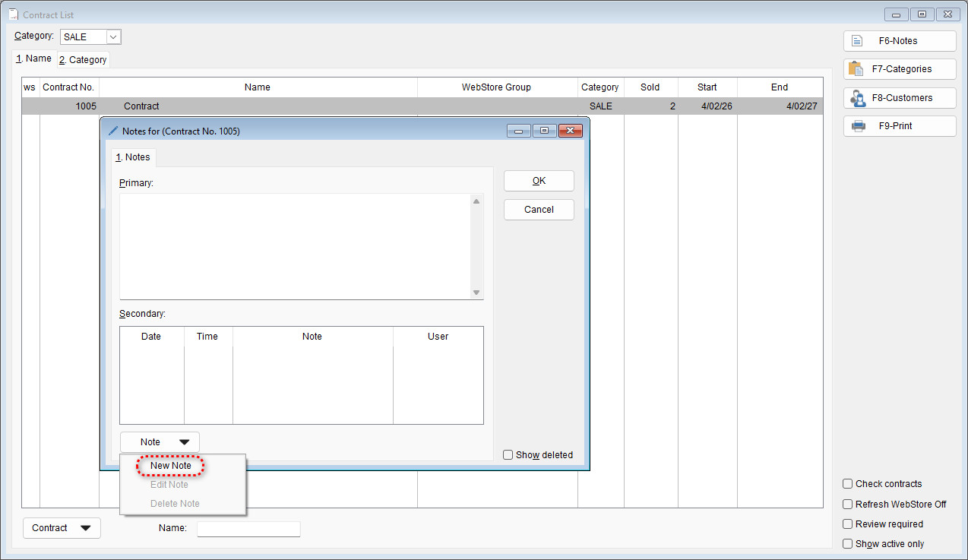Click the Contract List window document icon
The width and height of the screenshot is (968, 560).
pyautogui.click(x=13, y=14)
